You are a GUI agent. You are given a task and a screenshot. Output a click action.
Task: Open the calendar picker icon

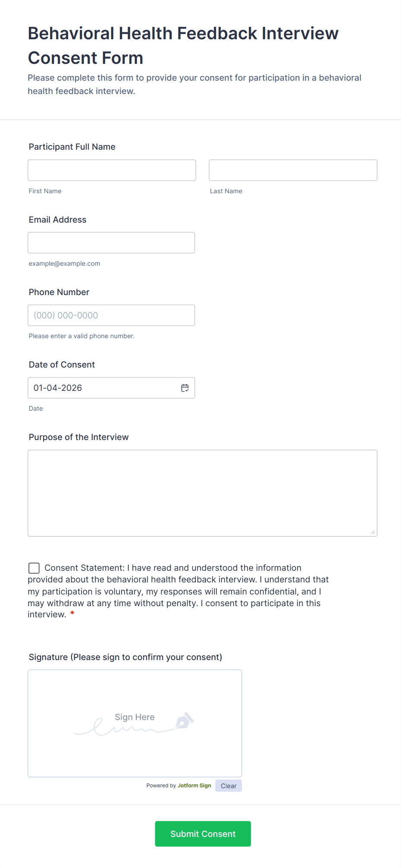(185, 388)
